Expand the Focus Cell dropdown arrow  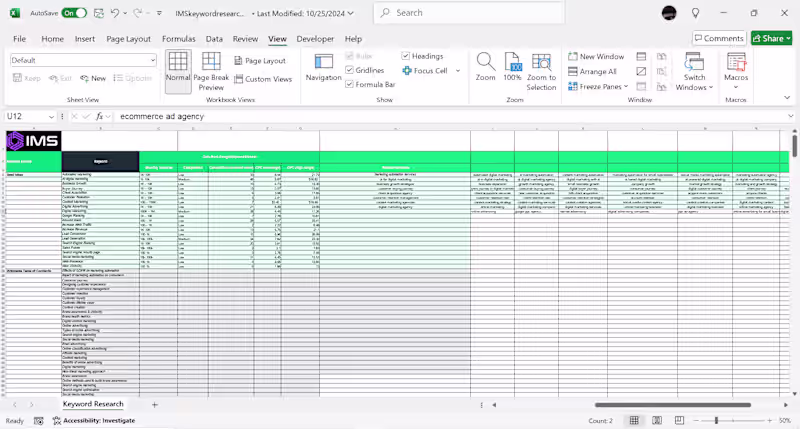458,71
